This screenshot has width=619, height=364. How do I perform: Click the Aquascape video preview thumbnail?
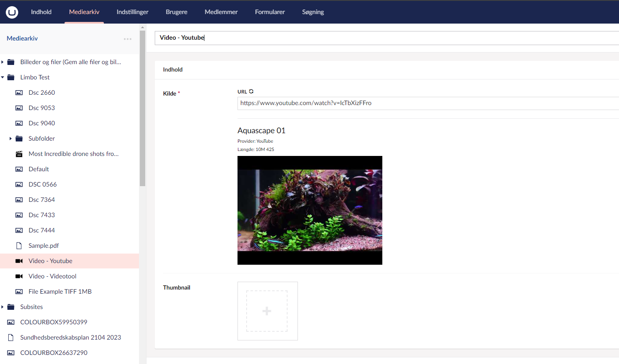(309, 210)
